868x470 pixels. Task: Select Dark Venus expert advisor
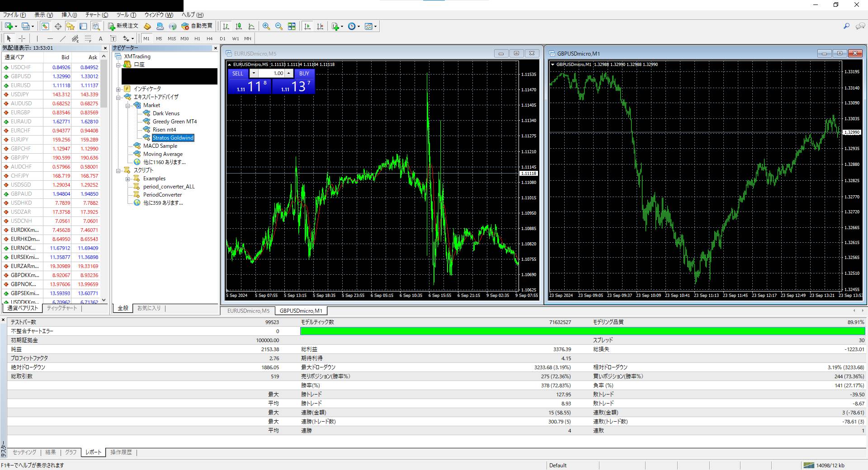[x=166, y=113]
